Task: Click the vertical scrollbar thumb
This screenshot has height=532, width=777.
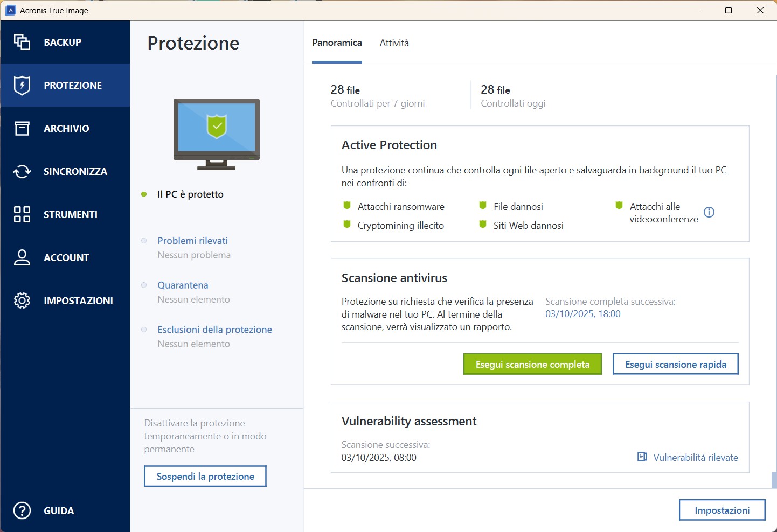Action: (774, 480)
